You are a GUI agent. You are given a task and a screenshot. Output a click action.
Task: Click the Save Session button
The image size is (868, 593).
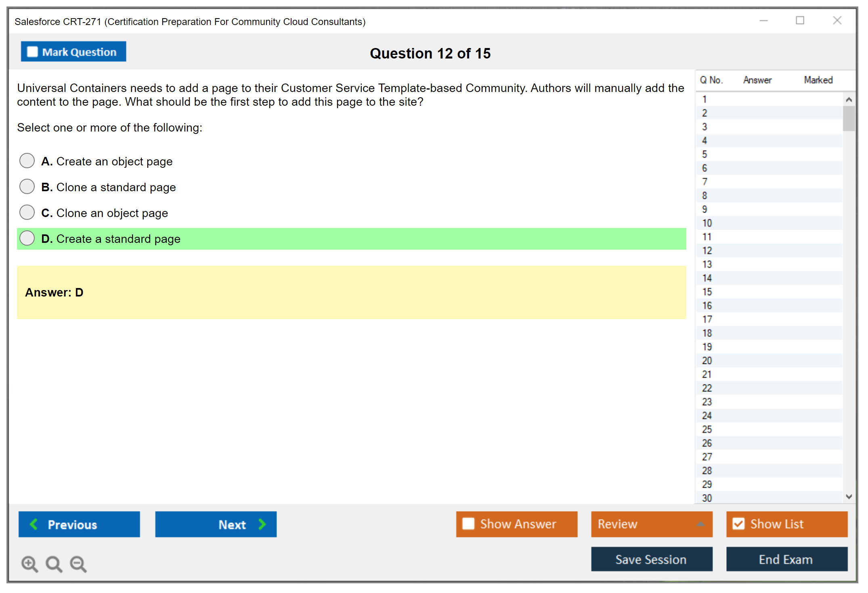pyautogui.click(x=651, y=559)
